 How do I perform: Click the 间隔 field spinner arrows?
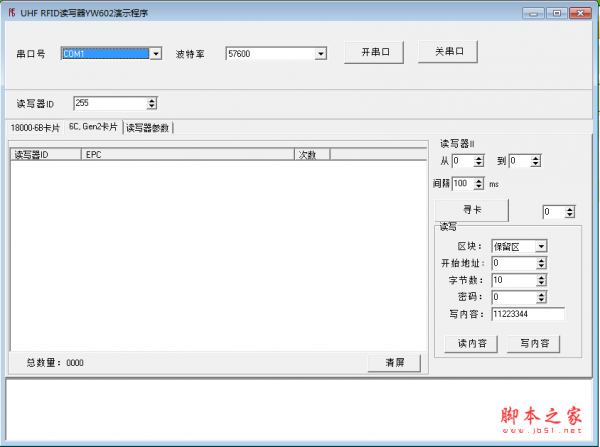pyautogui.click(x=479, y=184)
